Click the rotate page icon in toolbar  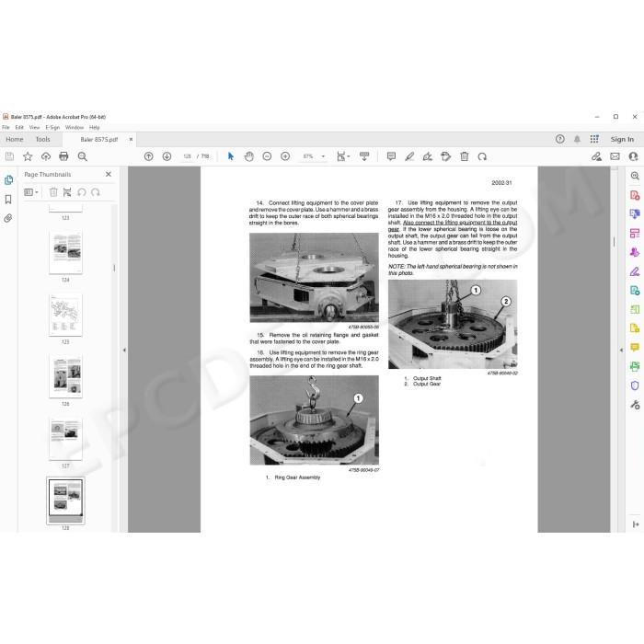tap(482, 156)
